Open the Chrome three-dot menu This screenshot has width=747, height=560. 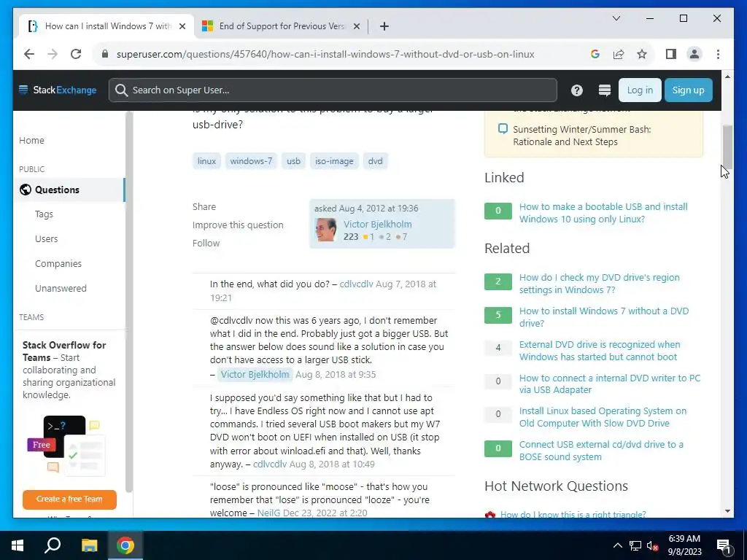pyautogui.click(x=718, y=54)
